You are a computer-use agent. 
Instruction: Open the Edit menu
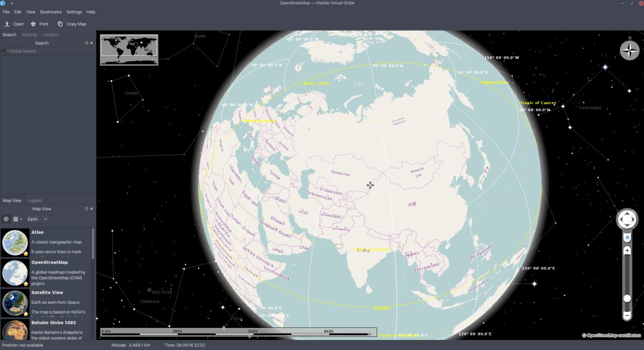pos(18,12)
